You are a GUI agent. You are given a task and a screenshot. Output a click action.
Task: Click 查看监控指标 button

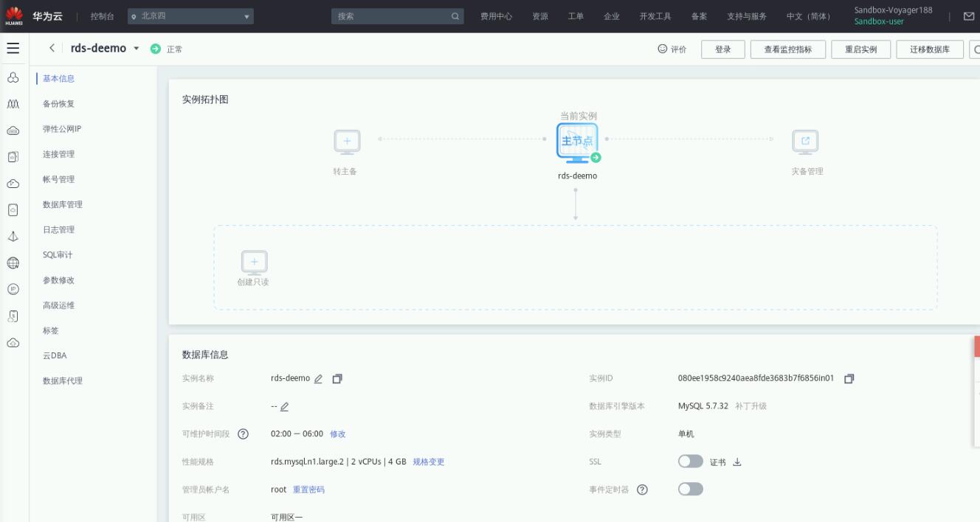point(787,49)
